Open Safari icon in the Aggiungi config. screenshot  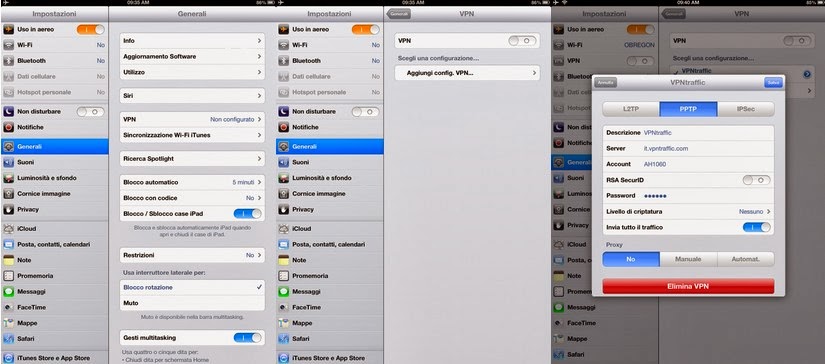tap(284, 339)
